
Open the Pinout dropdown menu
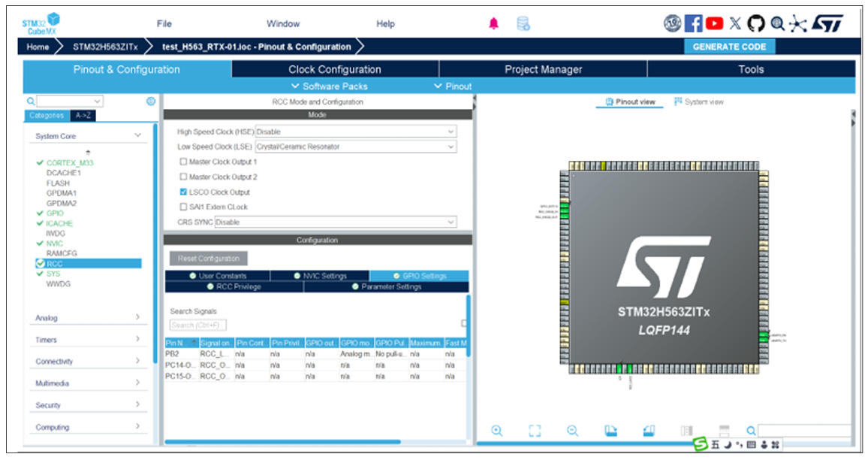point(453,86)
